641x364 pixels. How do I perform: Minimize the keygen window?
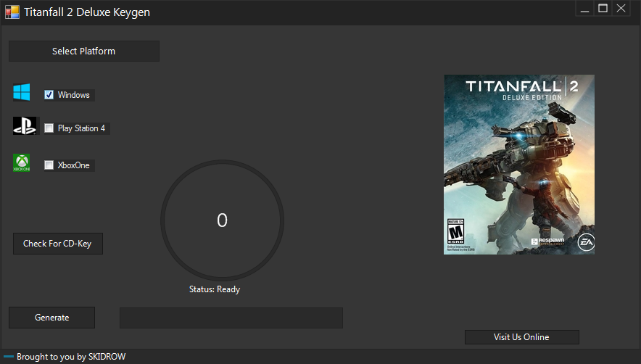click(585, 8)
